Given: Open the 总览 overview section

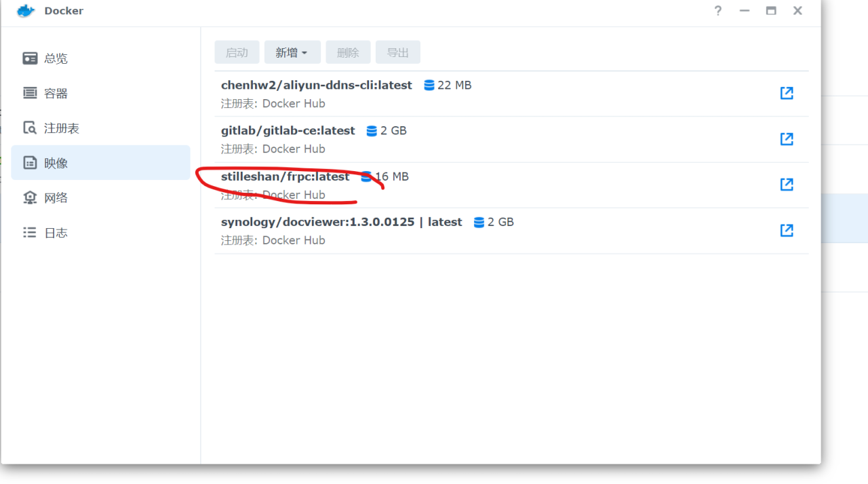Looking at the screenshot, I should [x=56, y=58].
